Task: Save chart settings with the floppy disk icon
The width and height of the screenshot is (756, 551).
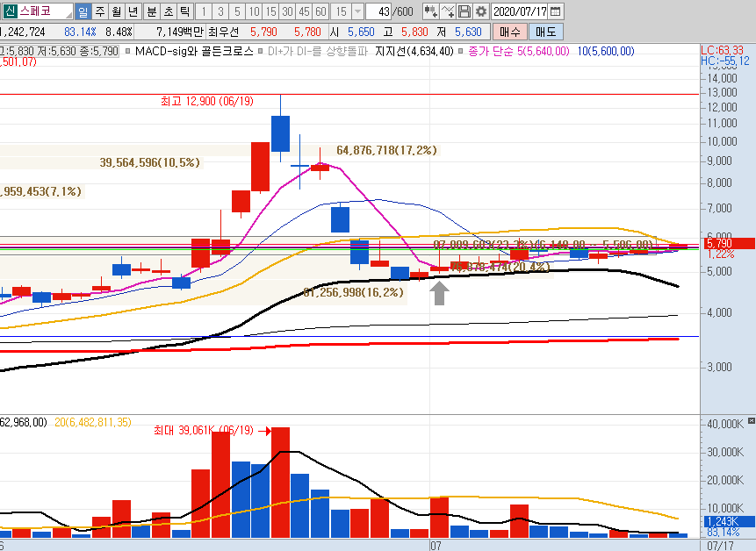Action: [x=464, y=11]
